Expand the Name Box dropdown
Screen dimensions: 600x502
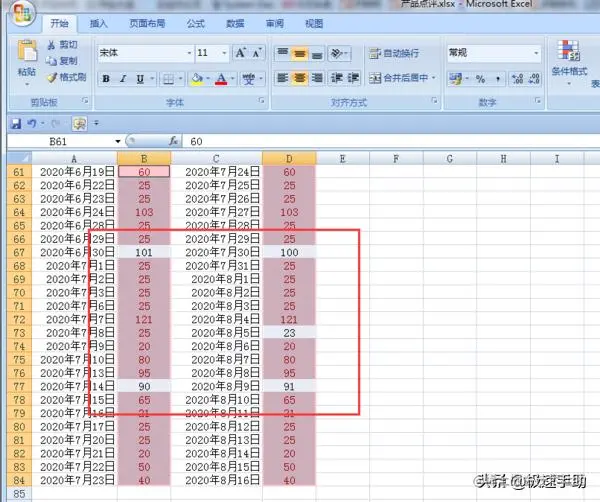pyautogui.click(x=118, y=142)
